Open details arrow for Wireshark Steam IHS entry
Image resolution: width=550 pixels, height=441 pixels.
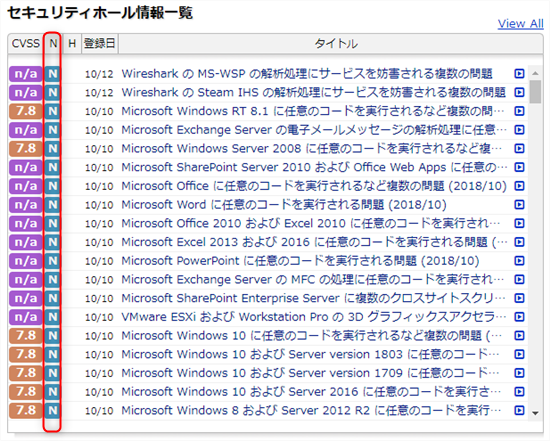tap(519, 92)
